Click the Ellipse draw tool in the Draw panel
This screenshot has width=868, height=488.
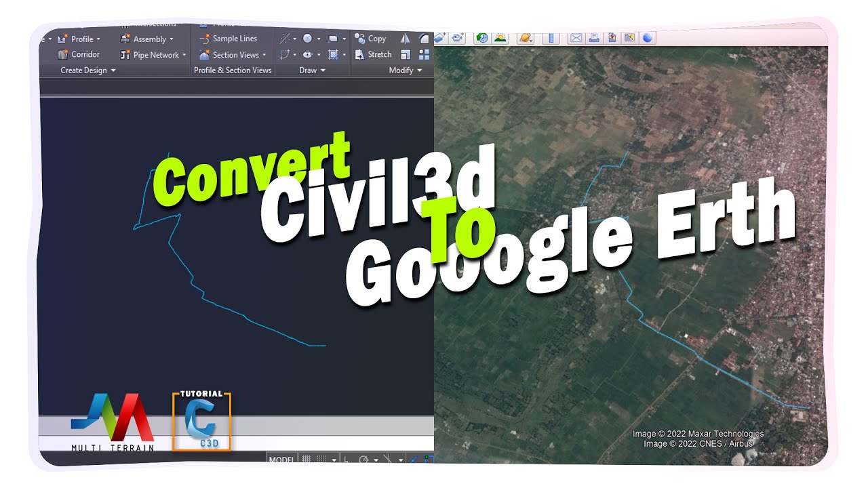click(x=308, y=54)
